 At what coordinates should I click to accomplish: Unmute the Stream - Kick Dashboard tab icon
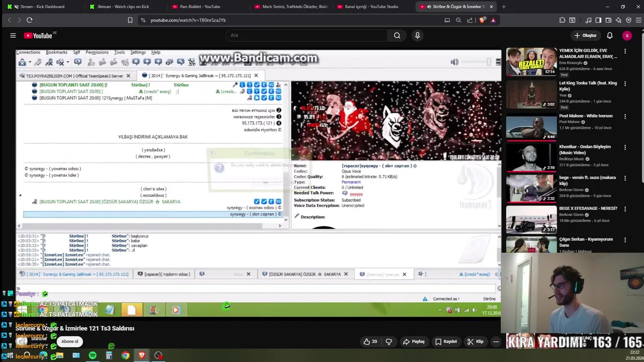(x=17, y=7)
